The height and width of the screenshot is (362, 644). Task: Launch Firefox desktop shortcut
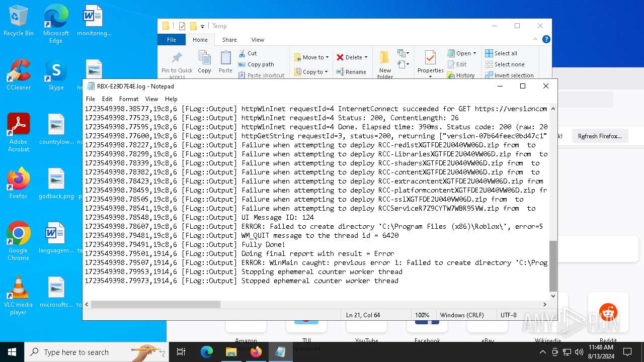click(x=19, y=184)
